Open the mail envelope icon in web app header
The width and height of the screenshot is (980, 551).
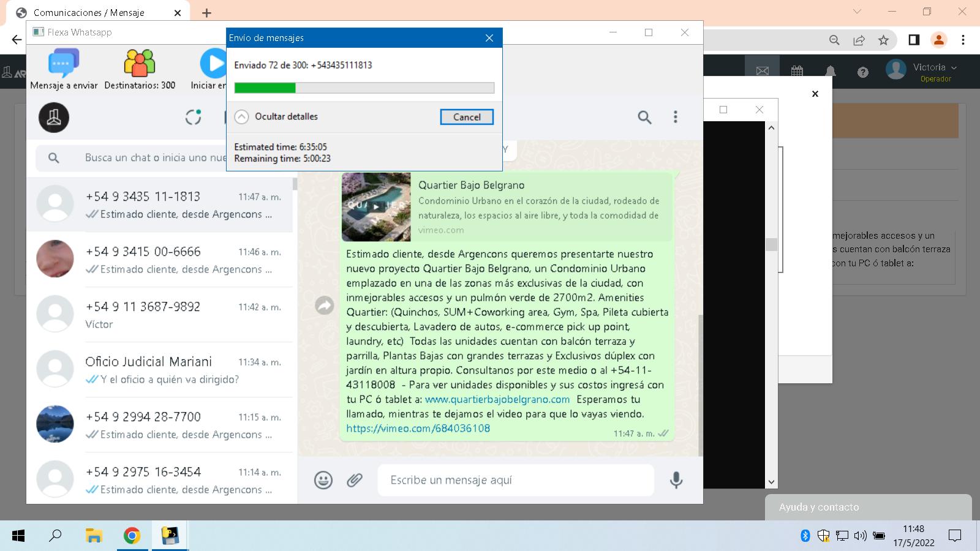(763, 72)
